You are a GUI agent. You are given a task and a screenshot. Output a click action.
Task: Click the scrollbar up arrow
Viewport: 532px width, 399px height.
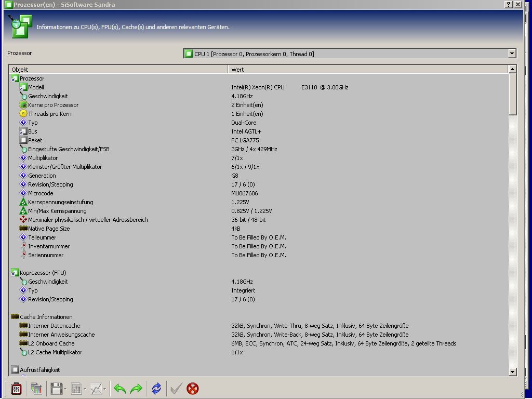coord(512,69)
